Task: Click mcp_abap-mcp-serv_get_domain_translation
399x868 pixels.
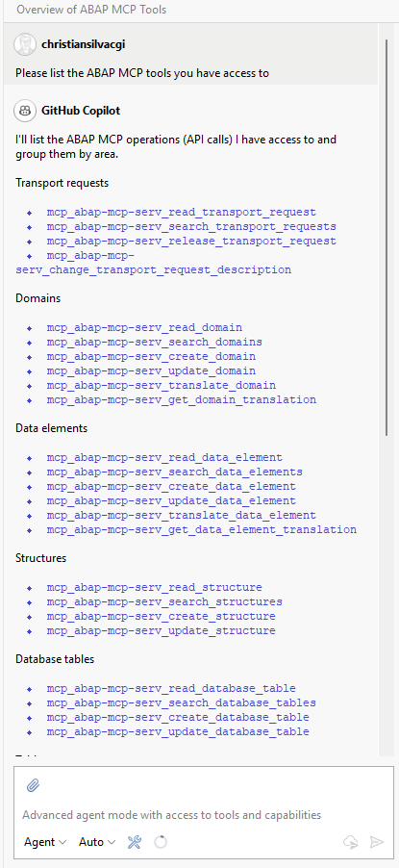Action: [182, 399]
